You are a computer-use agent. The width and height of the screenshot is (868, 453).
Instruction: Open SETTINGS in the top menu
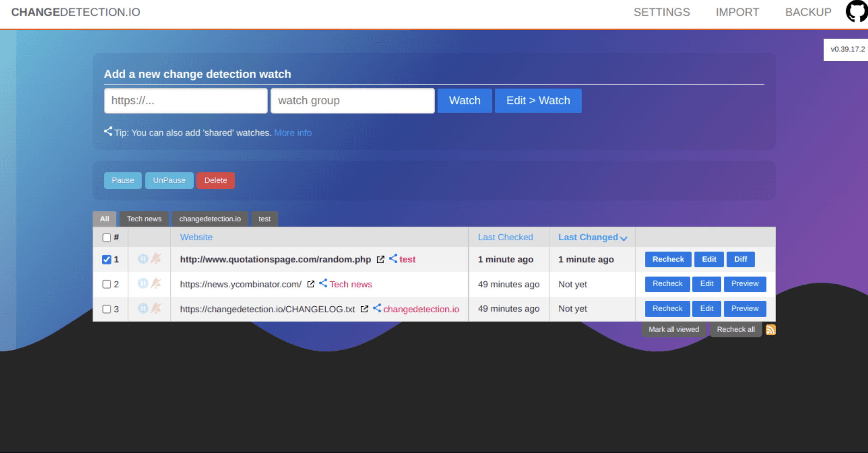pyautogui.click(x=661, y=12)
